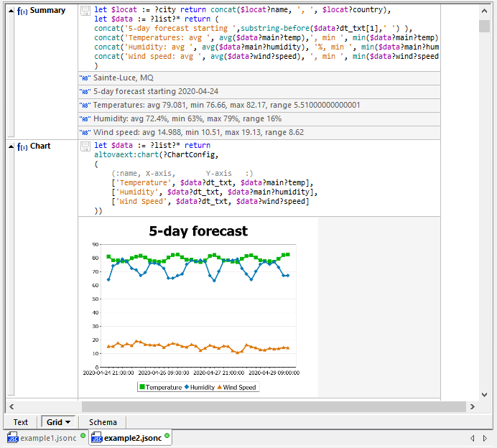497x448 pixels.
Task: Click the example2.jsonc file icon
Action: point(96,438)
